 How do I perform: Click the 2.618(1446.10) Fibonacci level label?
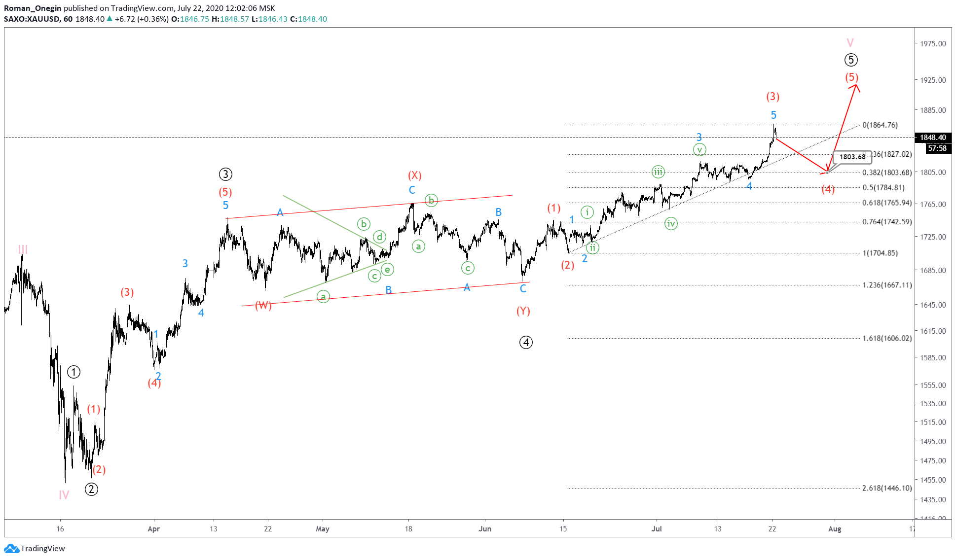886,488
